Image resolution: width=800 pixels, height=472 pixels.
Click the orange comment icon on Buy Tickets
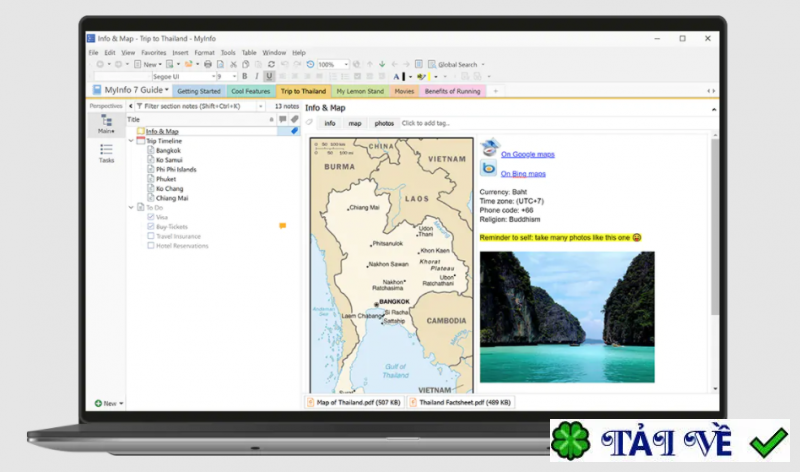[282, 226]
